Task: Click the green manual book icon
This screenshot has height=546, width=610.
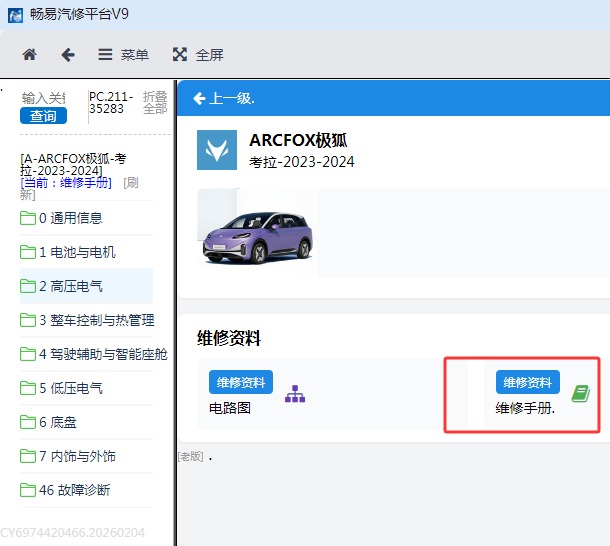Action: [x=581, y=394]
